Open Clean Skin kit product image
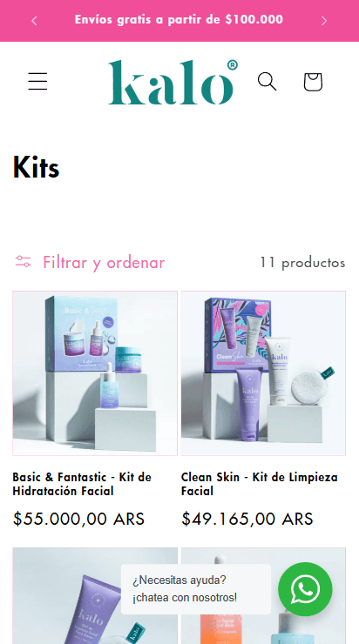Viewport: 359px width, 644px height. click(263, 373)
